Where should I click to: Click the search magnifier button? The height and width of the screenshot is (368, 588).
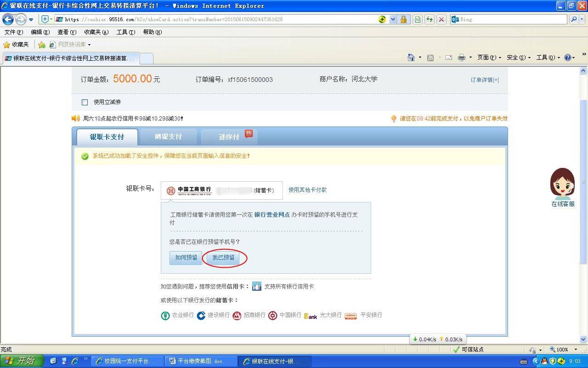pyautogui.click(x=573, y=19)
